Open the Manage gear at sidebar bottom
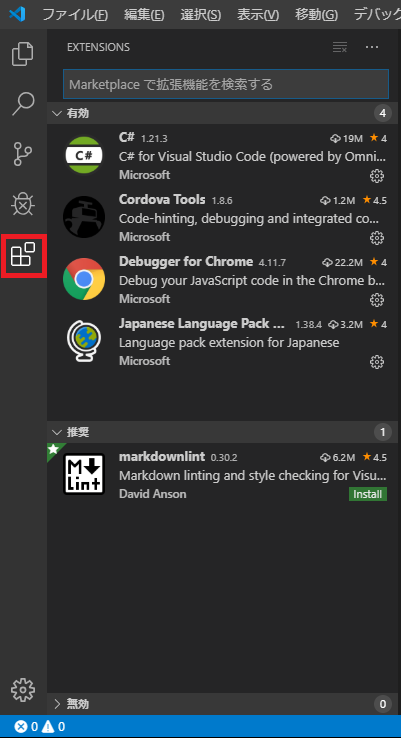 [x=23, y=690]
